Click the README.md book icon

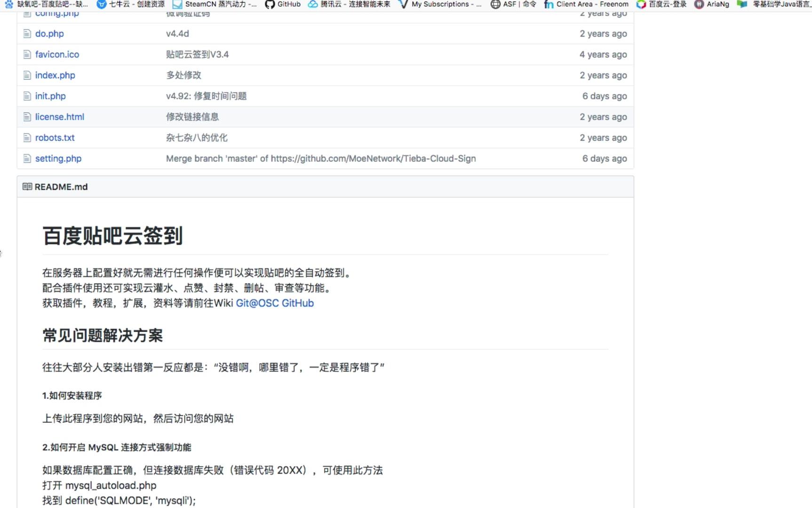point(26,186)
